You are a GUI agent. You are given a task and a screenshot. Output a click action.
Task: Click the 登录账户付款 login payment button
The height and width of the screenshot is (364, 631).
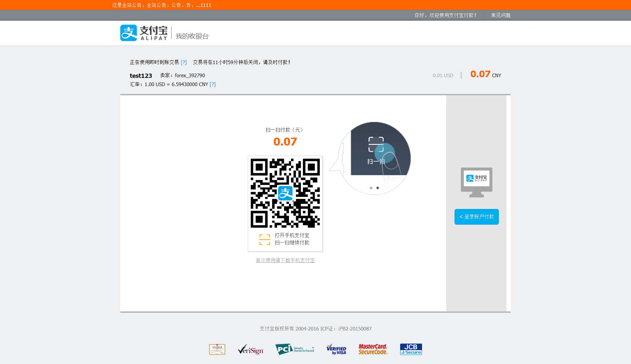point(476,216)
